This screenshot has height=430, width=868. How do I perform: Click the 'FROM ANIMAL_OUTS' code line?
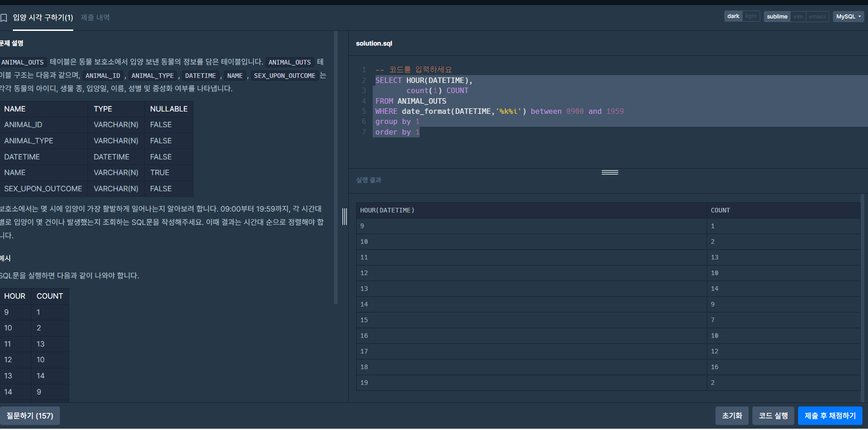tap(411, 101)
